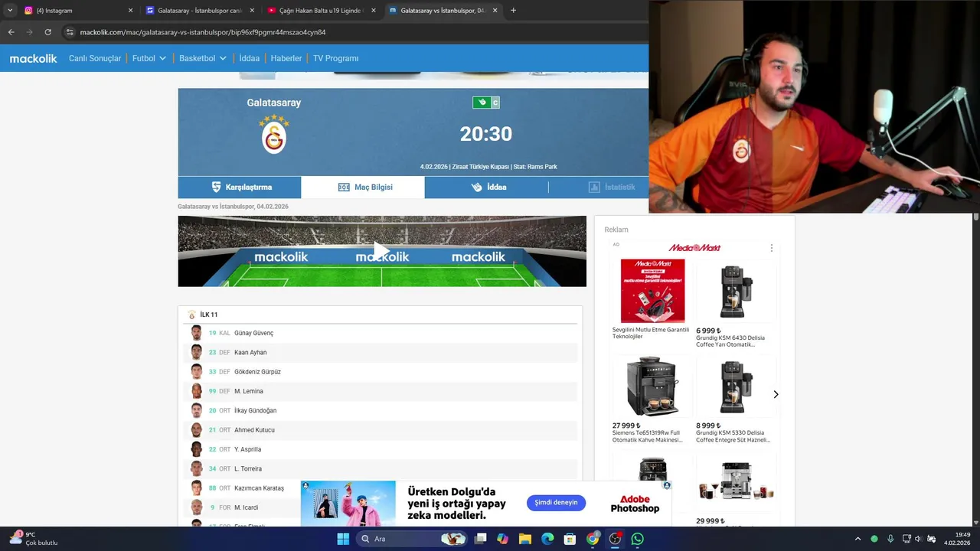
Task: Open OBS Studio from taskbar
Action: pyautogui.click(x=615, y=539)
